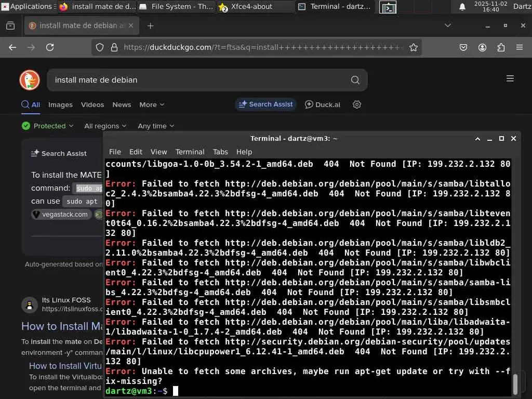The width and height of the screenshot is (532, 399).
Task: Open the Firefox hamburger application menu
Action: [x=520, y=47]
